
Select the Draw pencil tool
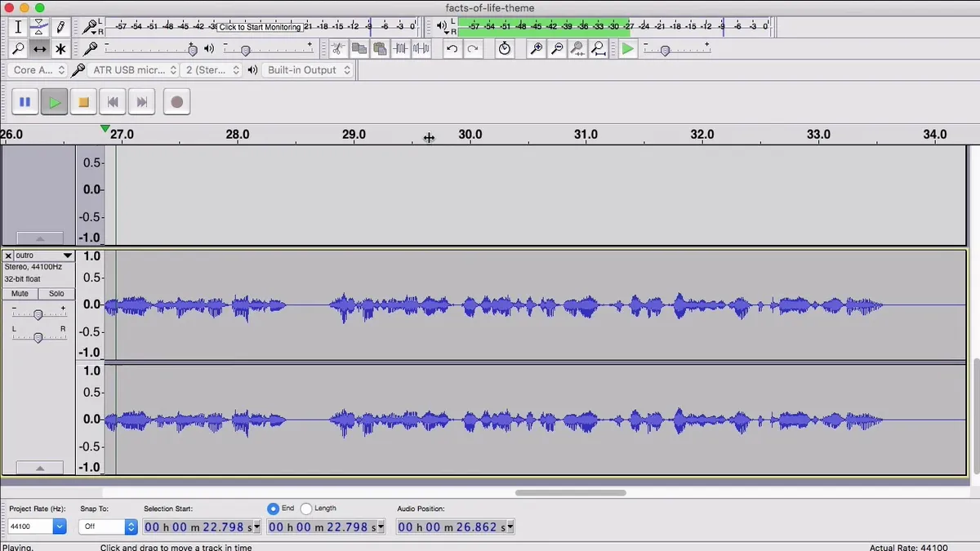(60, 27)
